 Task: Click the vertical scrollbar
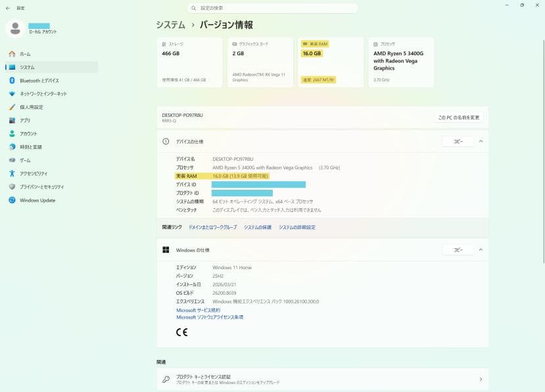click(543, 152)
